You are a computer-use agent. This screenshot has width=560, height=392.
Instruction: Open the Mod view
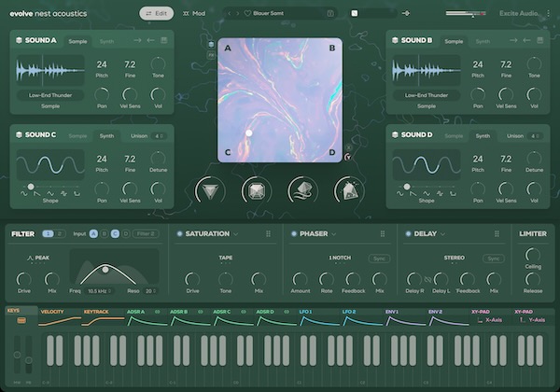point(194,14)
